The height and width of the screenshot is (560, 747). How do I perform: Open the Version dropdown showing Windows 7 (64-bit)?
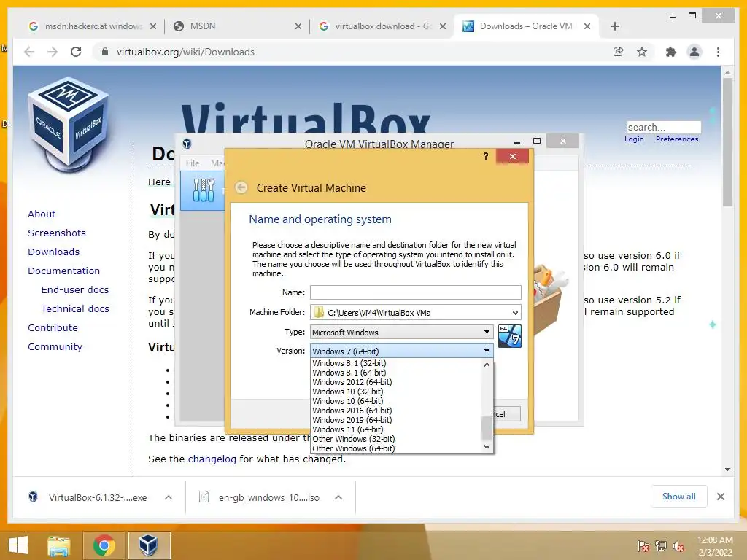point(402,351)
